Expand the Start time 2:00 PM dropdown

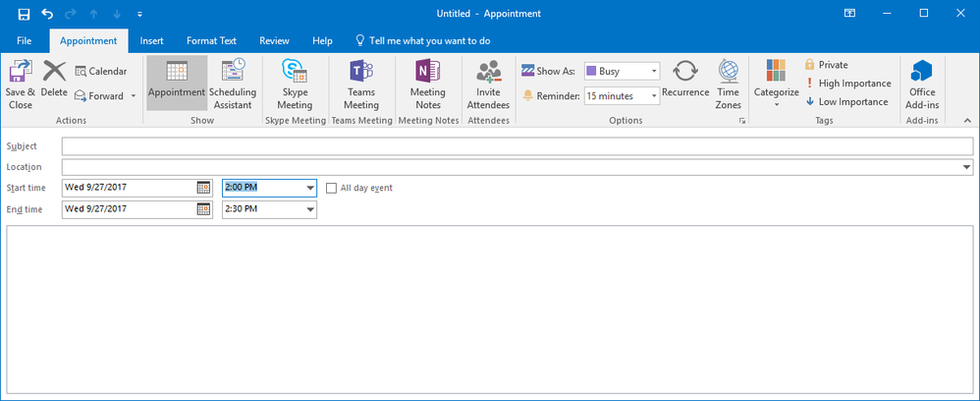click(x=310, y=188)
